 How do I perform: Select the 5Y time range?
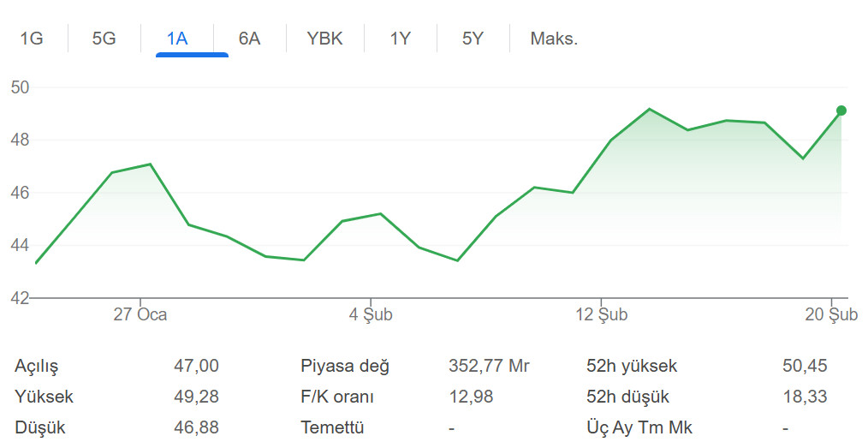point(473,39)
